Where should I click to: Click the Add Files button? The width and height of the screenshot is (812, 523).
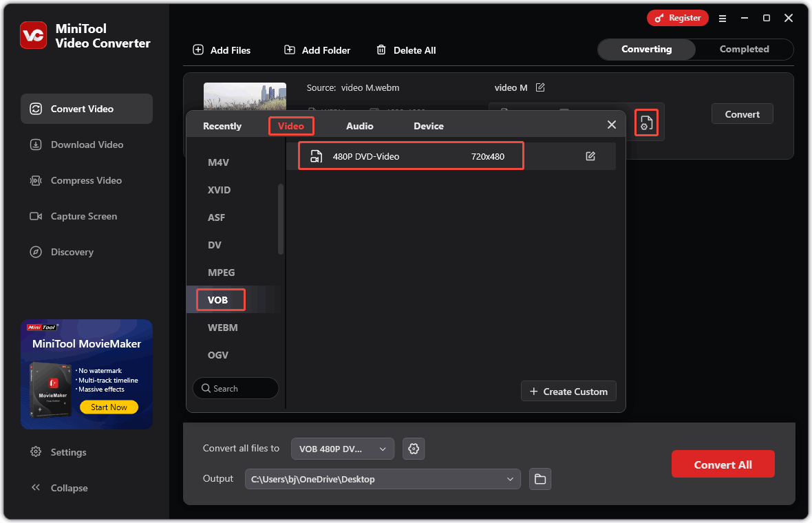point(222,50)
